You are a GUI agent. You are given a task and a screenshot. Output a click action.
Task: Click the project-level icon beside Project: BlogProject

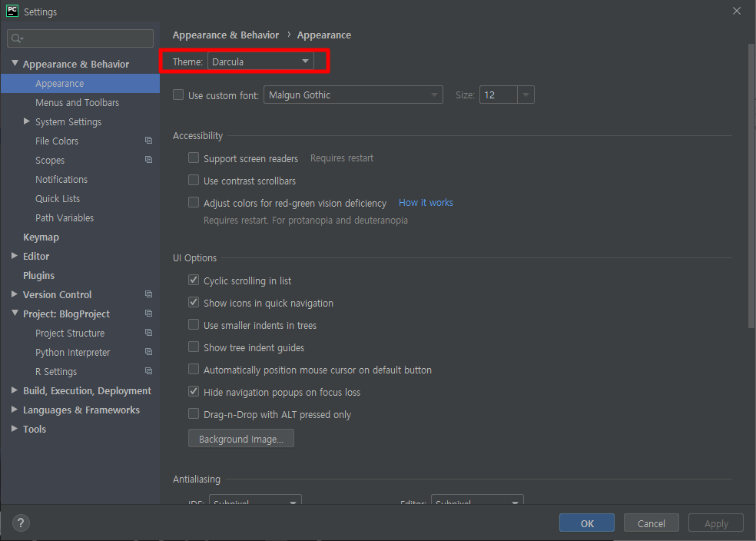pos(148,314)
